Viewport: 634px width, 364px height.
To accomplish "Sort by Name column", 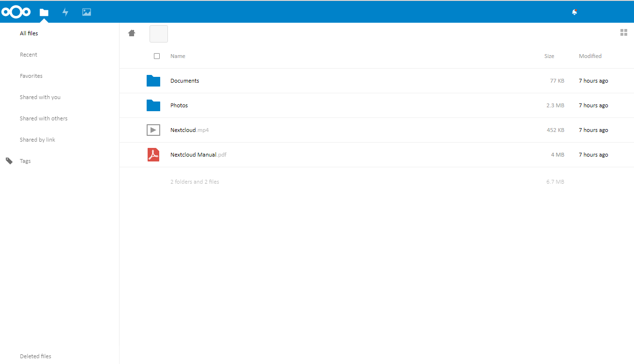I will pos(178,56).
